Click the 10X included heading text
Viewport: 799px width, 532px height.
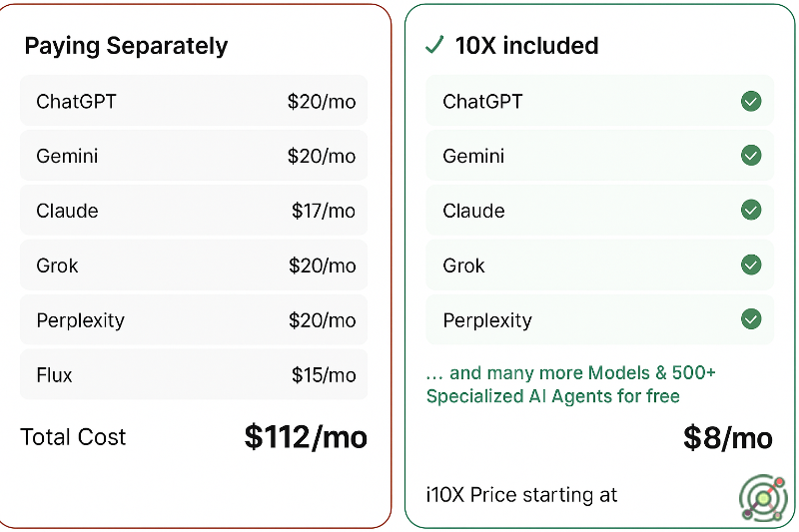click(x=526, y=46)
